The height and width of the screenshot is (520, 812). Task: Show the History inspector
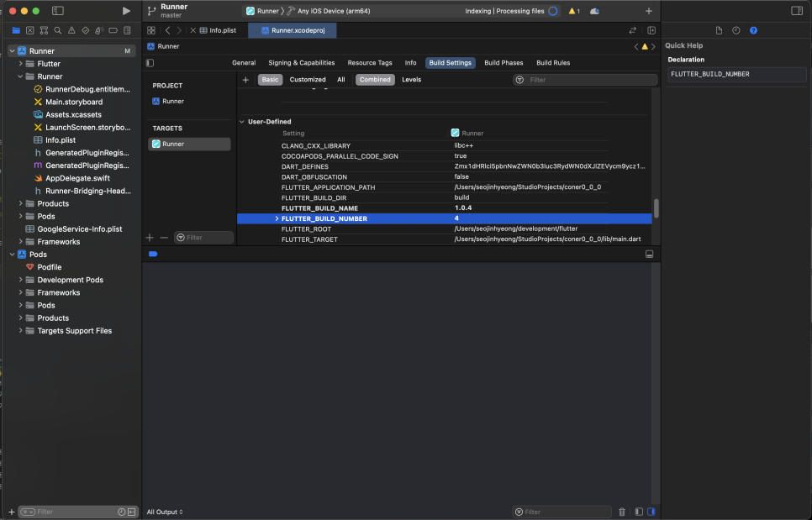point(736,30)
